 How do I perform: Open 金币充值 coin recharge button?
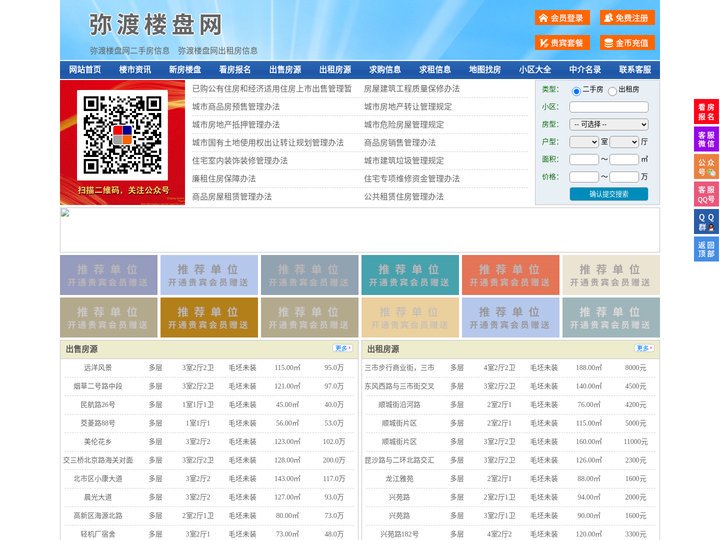click(627, 43)
